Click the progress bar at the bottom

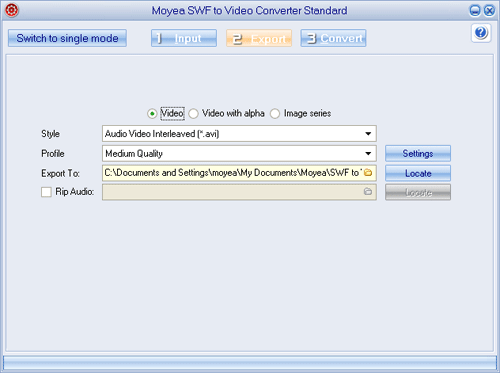pyautogui.click(x=250, y=362)
